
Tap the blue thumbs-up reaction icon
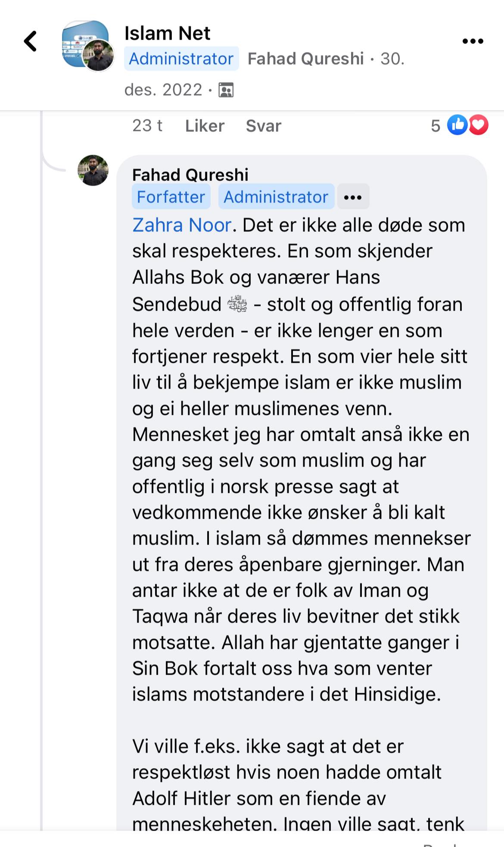pyautogui.click(x=457, y=125)
